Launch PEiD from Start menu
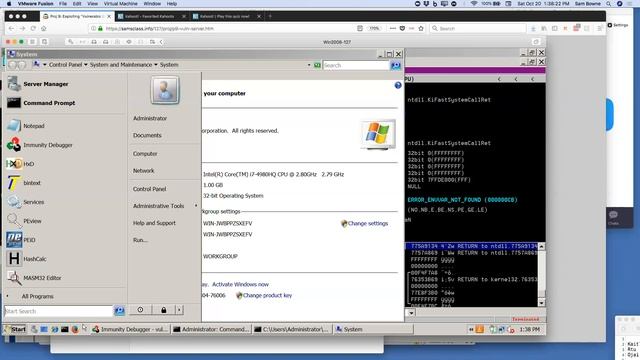This screenshot has width=640, height=360. [29, 240]
